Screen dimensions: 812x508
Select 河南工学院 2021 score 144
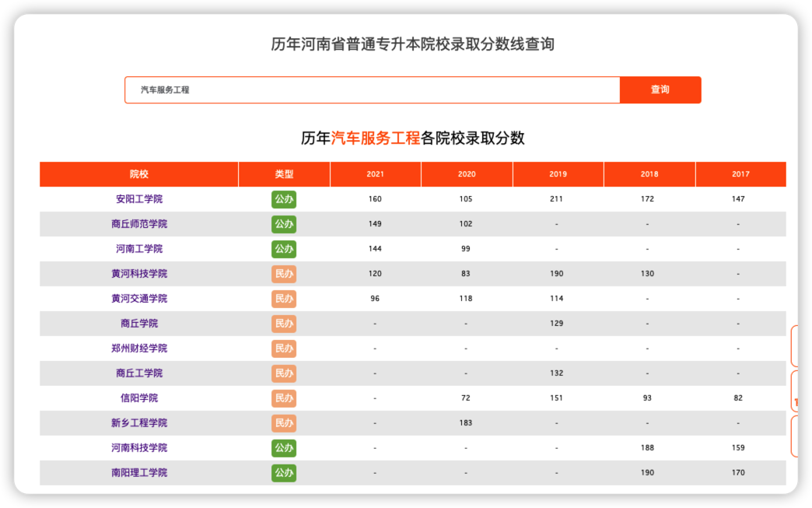coord(375,249)
